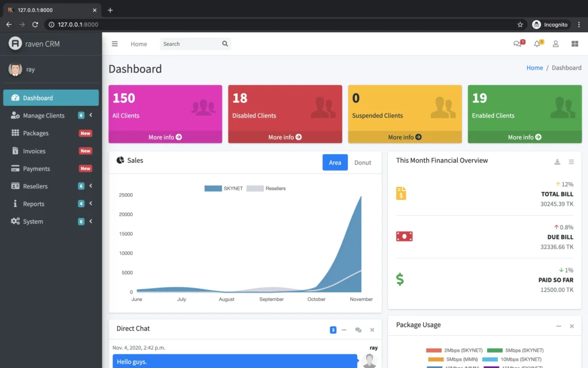588x368 pixels.
Task: Click the New badge beside Invoices
Action: [86, 151]
